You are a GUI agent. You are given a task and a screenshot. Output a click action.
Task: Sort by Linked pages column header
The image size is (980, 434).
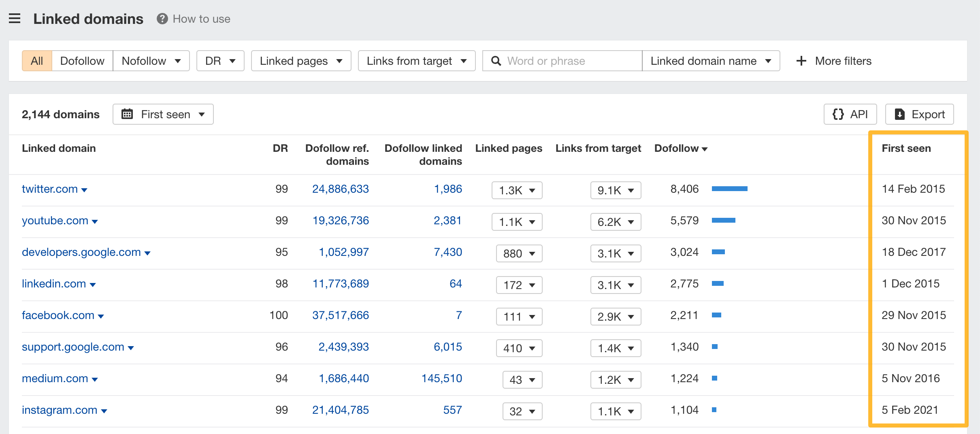(509, 148)
